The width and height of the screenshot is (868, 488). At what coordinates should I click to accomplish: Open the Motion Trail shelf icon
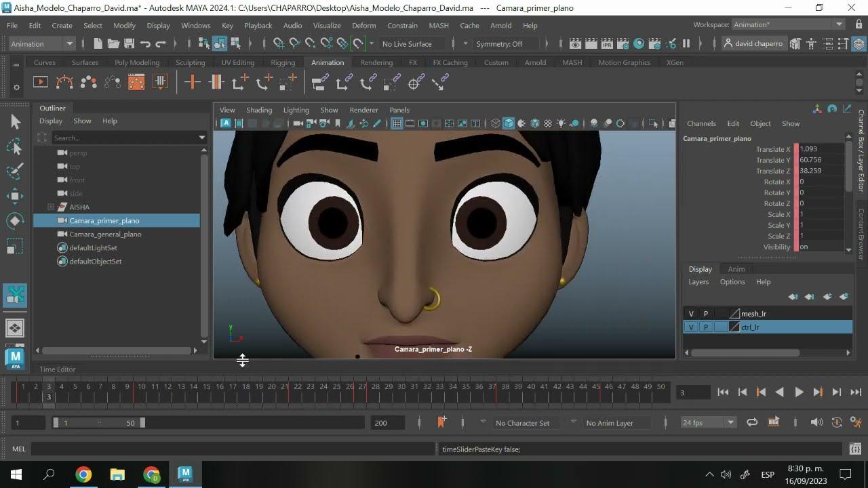point(64,82)
